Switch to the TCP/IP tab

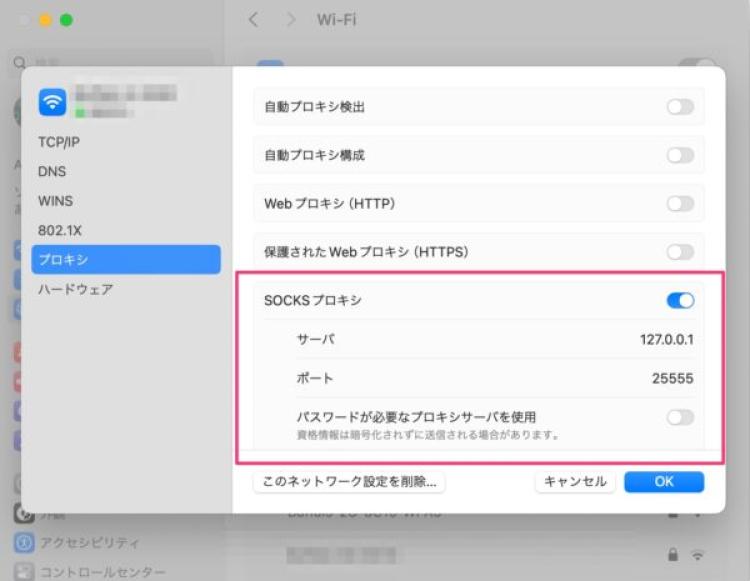point(59,142)
